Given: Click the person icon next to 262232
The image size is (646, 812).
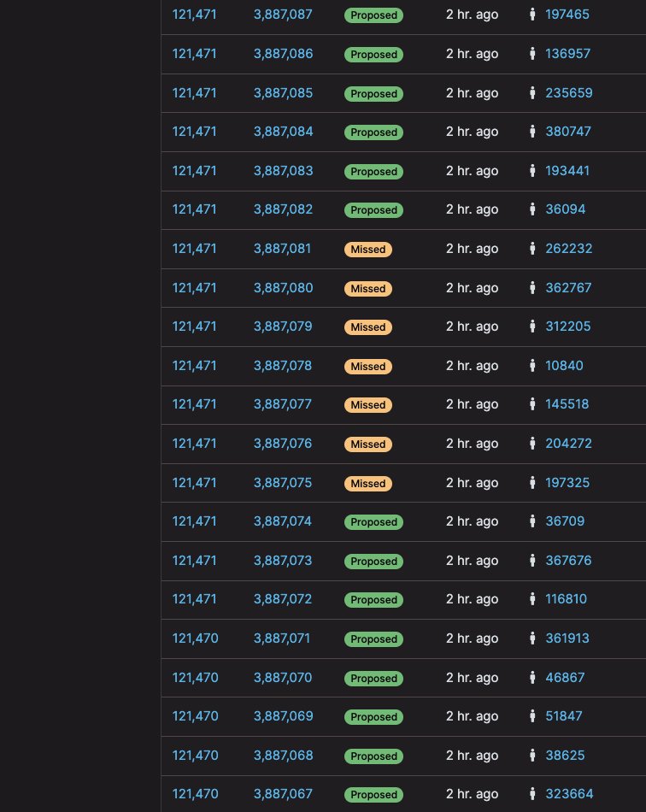Looking at the screenshot, I should (533, 249).
